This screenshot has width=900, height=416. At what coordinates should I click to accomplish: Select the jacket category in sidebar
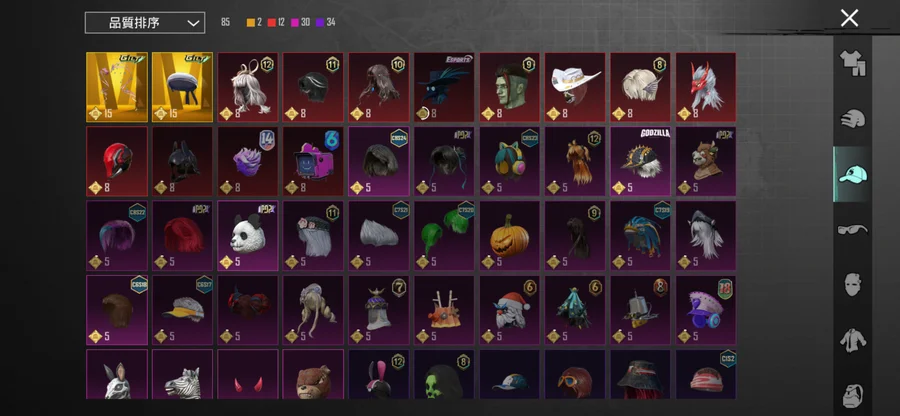[x=852, y=340]
